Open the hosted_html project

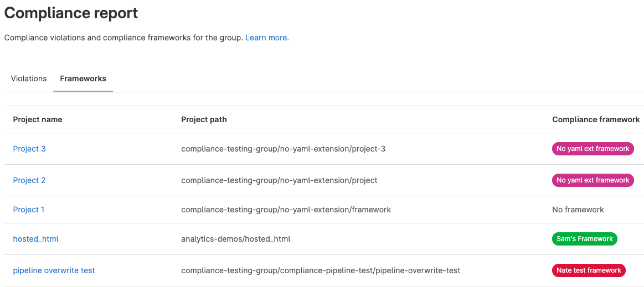[36, 239]
